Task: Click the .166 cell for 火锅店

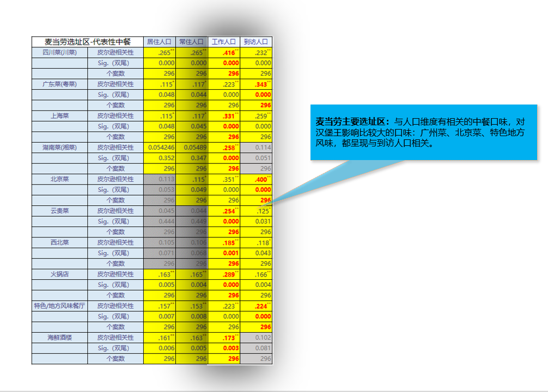Action: (x=256, y=274)
